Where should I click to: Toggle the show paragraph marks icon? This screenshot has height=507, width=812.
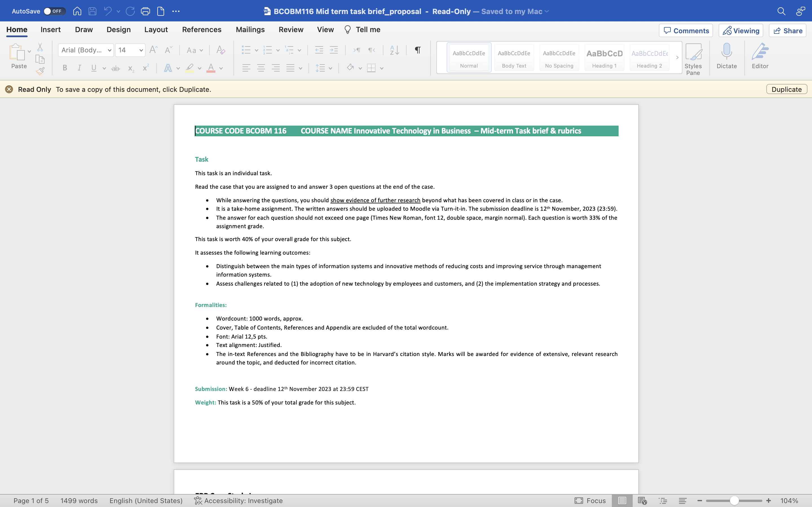[x=417, y=50]
